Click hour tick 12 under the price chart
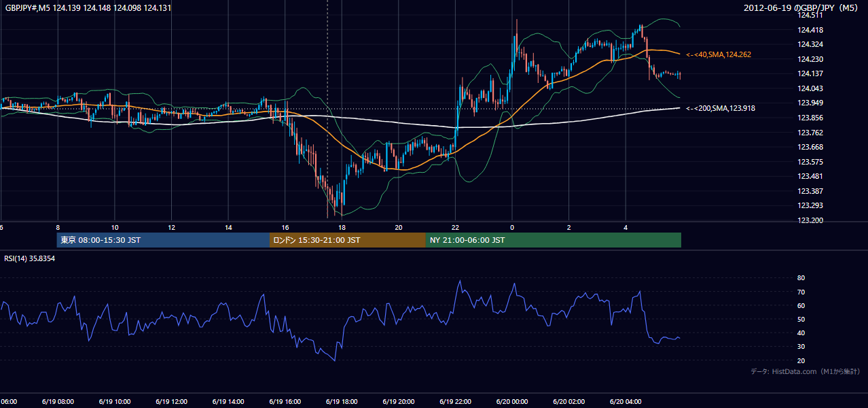 point(171,228)
